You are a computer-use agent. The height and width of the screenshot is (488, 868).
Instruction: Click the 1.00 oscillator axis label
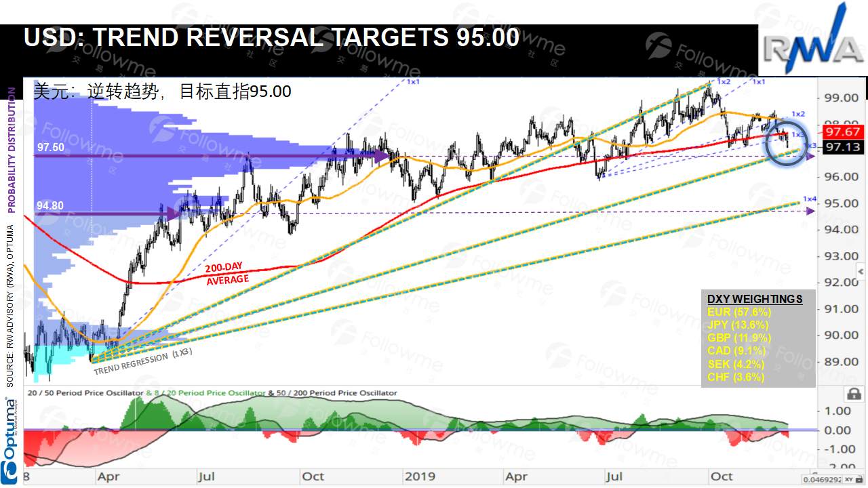[837, 411]
